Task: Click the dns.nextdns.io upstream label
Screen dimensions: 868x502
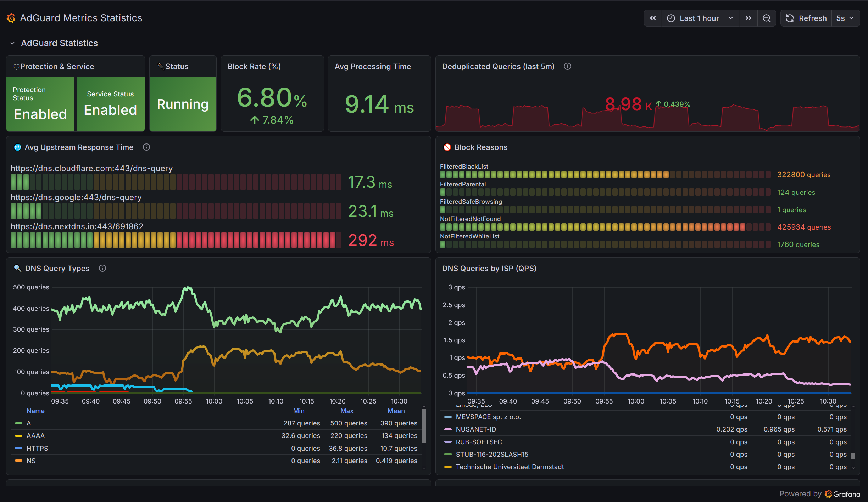Action: pyautogui.click(x=77, y=226)
